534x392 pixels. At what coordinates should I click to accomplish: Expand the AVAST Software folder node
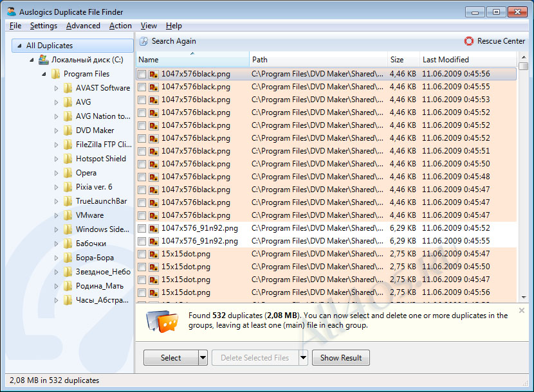[x=56, y=88]
